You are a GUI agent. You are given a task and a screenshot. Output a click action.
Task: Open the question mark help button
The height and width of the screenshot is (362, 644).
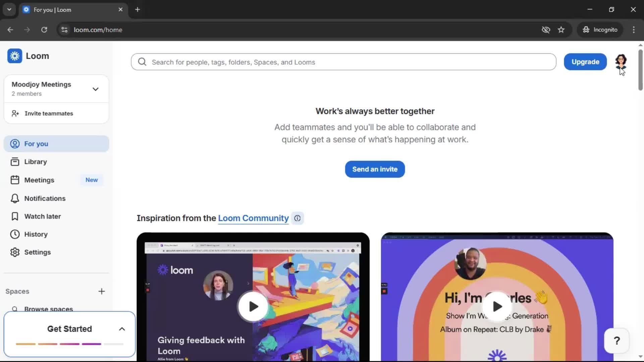click(616, 341)
